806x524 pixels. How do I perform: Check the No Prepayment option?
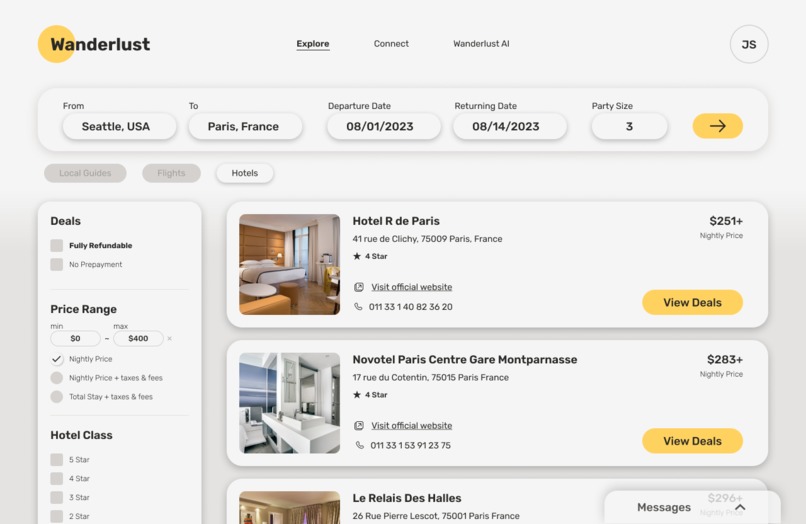(x=57, y=264)
